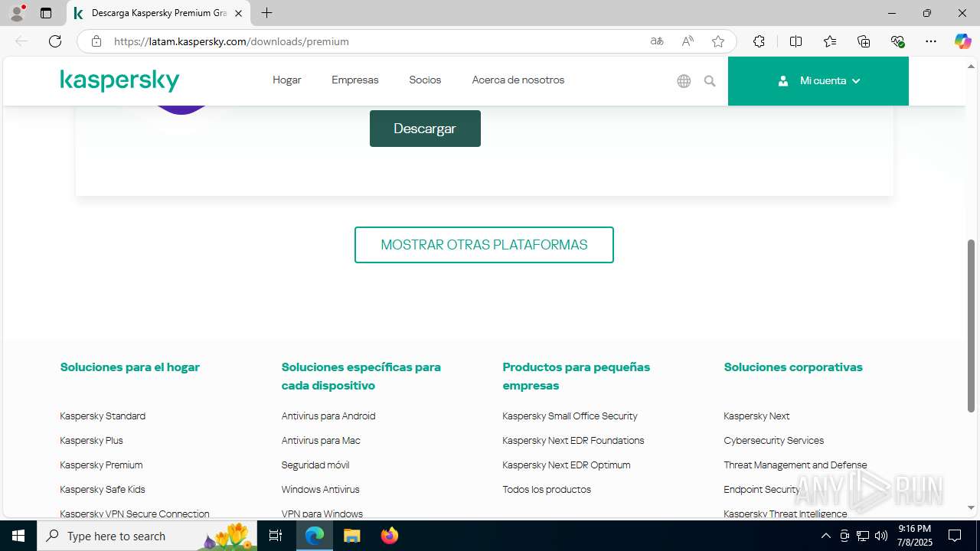Click the Descargar button
The height and width of the screenshot is (551, 980).
pyautogui.click(x=425, y=129)
